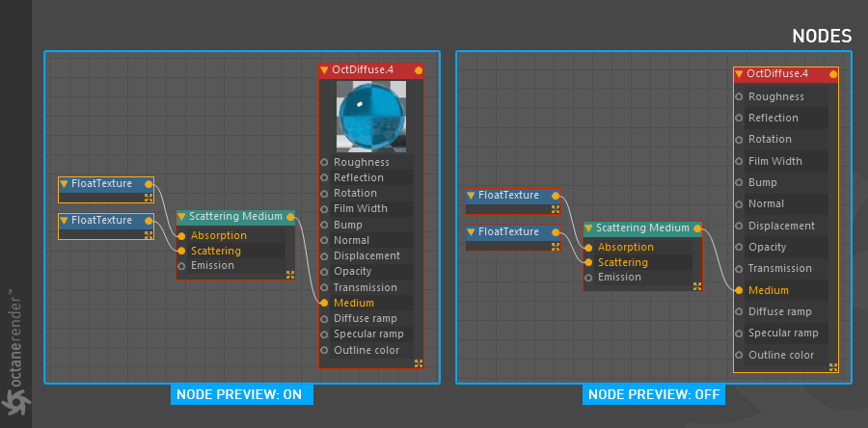Collapse Scattering Medium node in preview-on graph
This screenshot has height=428, width=868.
point(181,217)
